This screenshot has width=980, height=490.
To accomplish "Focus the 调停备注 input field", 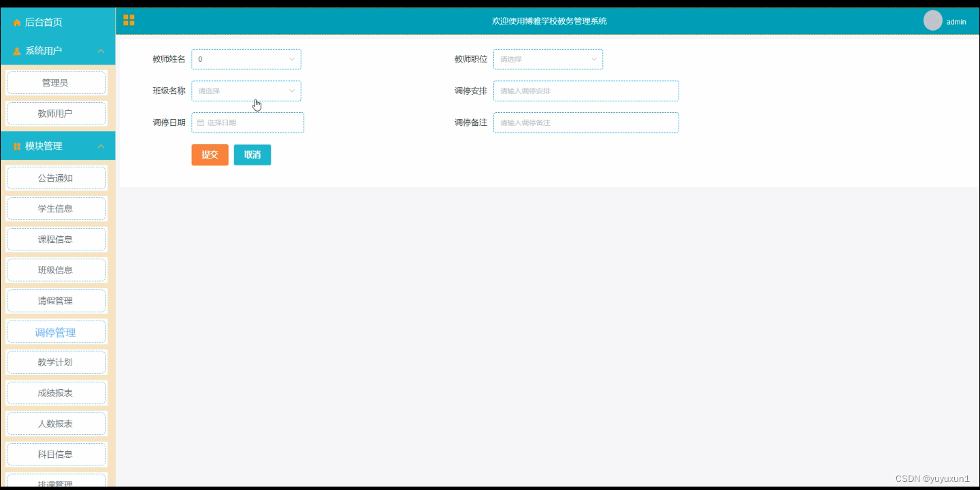I will (x=586, y=122).
